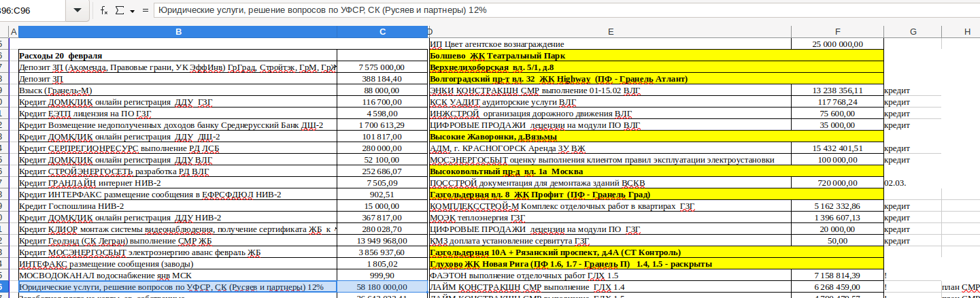
Task: Select 'МОЭК теплоэнергия ГЗГ' cell
Action: click(x=611, y=218)
